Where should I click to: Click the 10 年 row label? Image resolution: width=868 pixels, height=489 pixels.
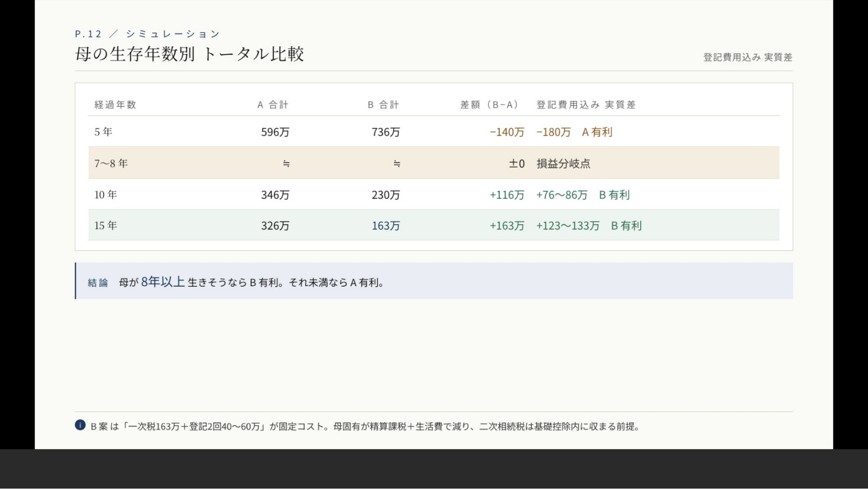click(105, 195)
